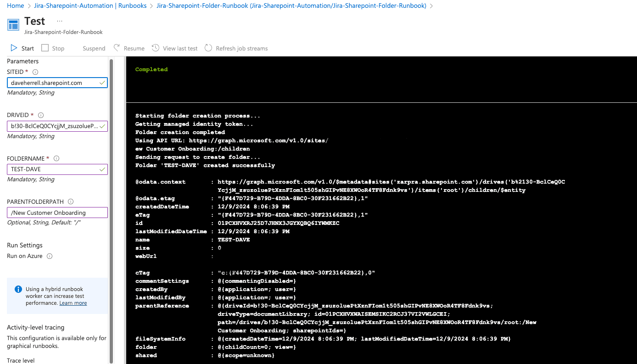Click the parentReference output key
The height and width of the screenshot is (364, 637).
tap(162, 306)
